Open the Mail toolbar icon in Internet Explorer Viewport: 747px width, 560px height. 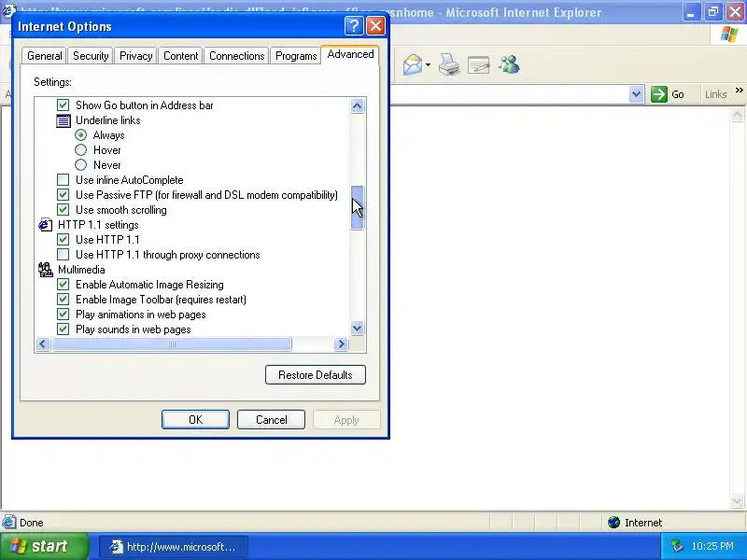pyautogui.click(x=413, y=64)
